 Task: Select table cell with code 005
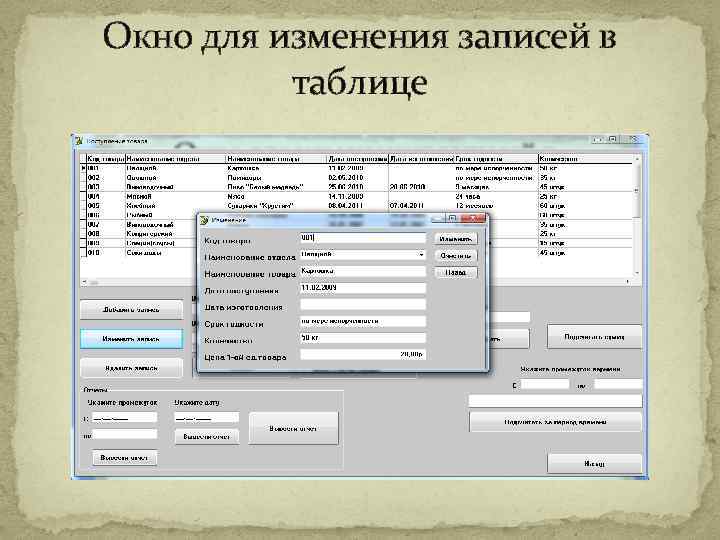point(106,206)
